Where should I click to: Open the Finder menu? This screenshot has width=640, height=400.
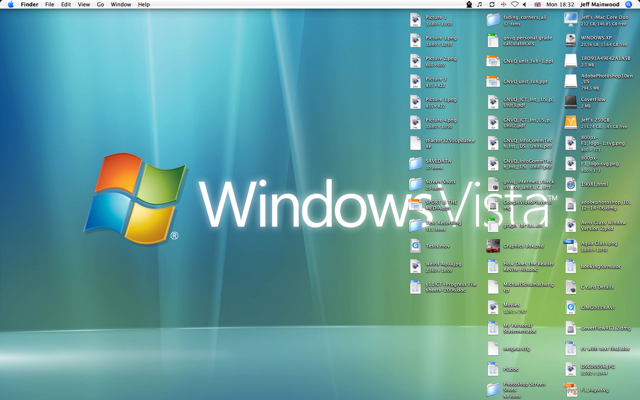[x=29, y=4]
